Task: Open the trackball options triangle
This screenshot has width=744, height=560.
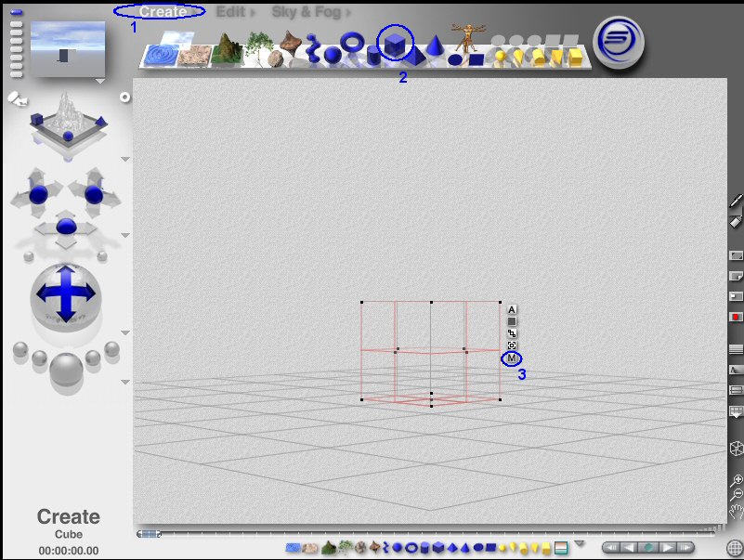Action: [x=125, y=332]
